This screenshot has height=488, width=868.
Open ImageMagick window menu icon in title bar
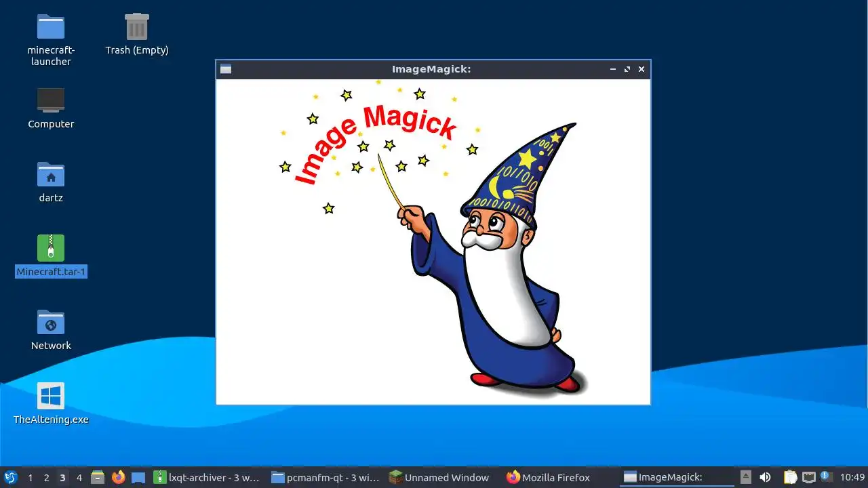pyautogui.click(x=226, y=69)
